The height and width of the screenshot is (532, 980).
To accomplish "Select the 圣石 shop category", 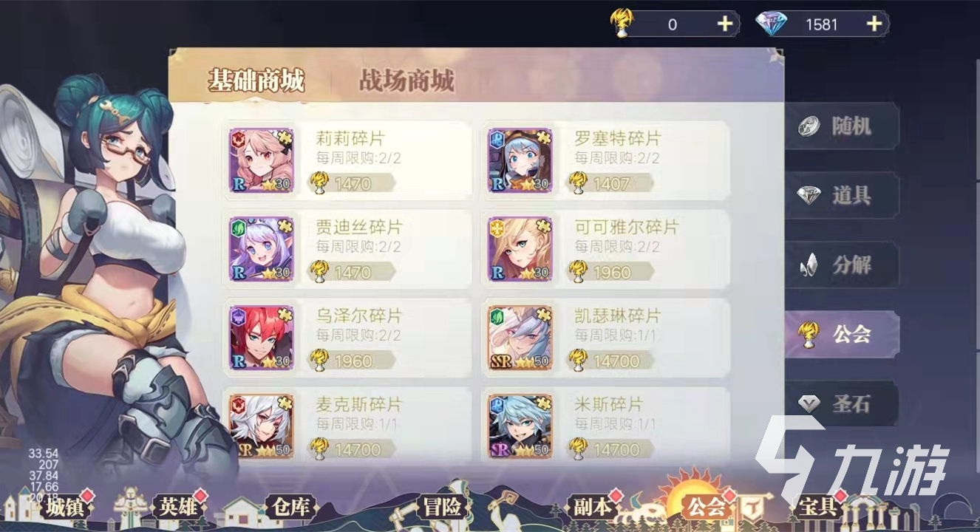I will tap(842, 404).
